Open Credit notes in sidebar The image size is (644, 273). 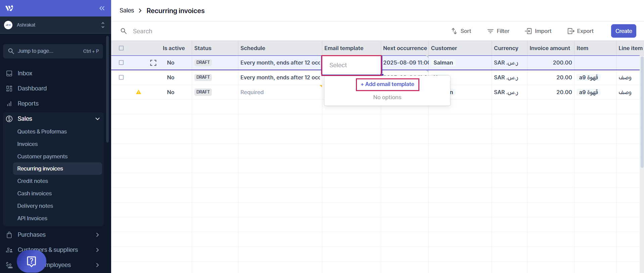pyautogui.click(x=33, y=181)
